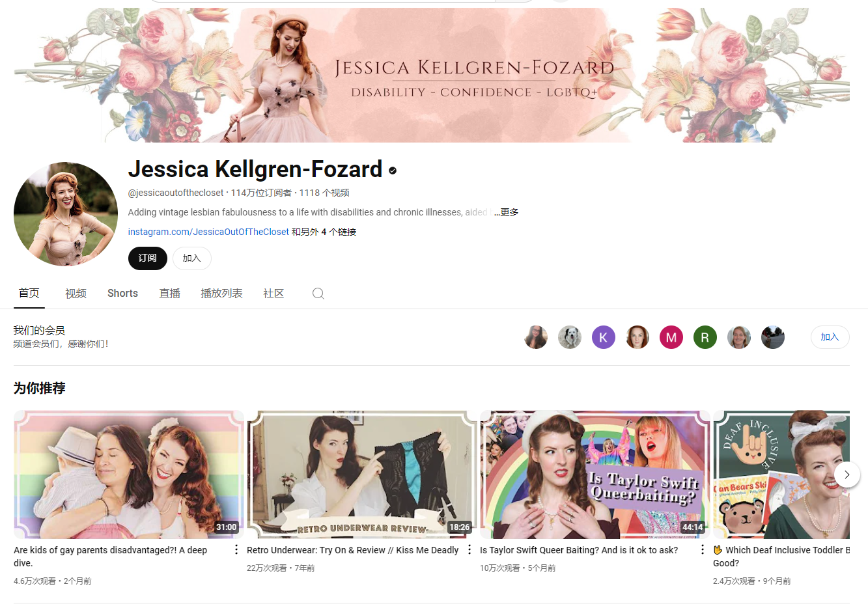The height and width of the screenshot is (608, 868).
Task: Switch to the Shorts tab
Action: pos(122,294)
